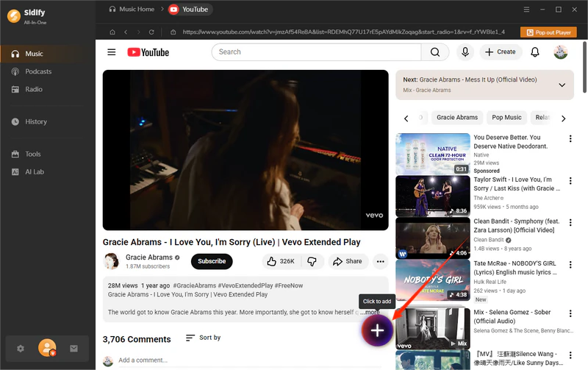Open Native Deodorant ad thumbnail
The height and width of the screenshot is (370, 588).
tap(433, 154)
